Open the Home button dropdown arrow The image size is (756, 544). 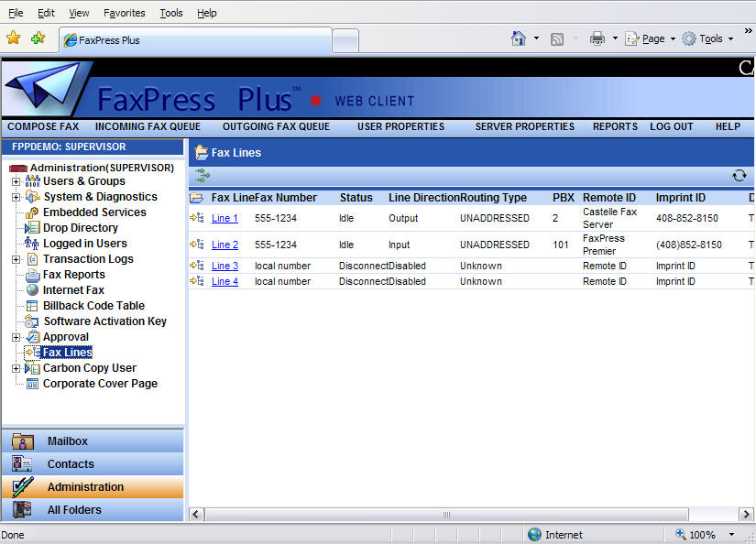pos(536,38)
